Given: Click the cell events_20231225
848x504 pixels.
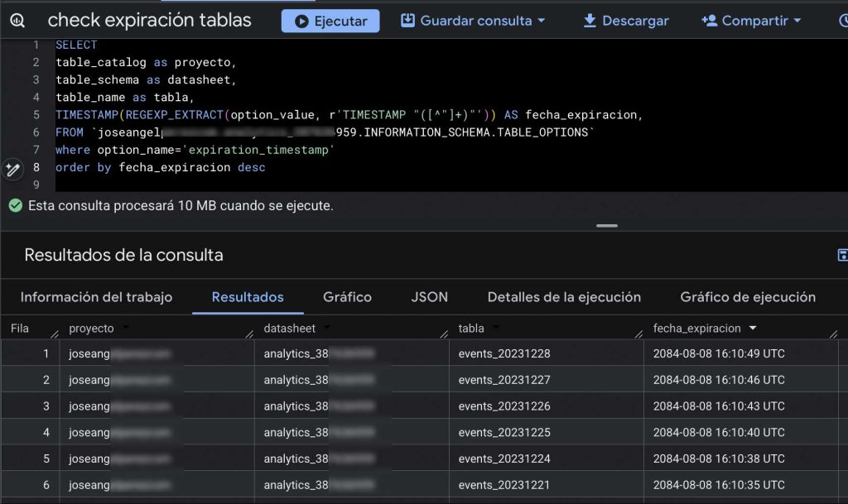Looking at the screenshot, I should click(504, 432).
